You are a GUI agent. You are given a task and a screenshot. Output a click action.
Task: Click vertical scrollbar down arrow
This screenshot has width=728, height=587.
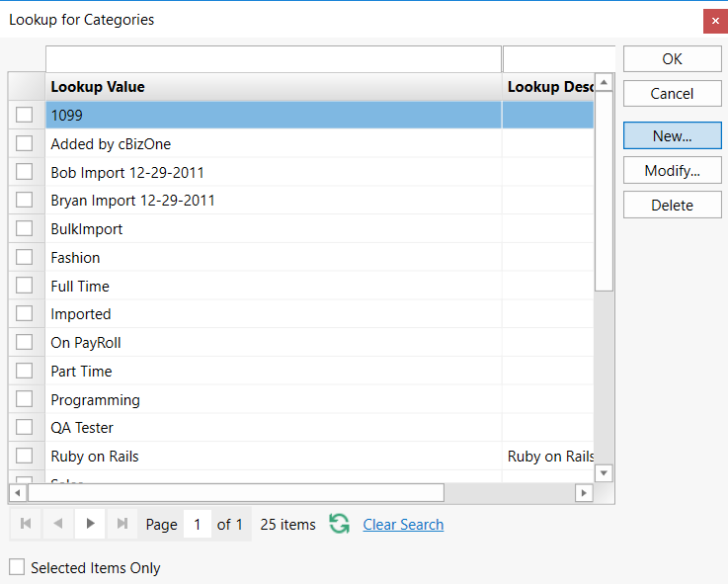(604, 473)
